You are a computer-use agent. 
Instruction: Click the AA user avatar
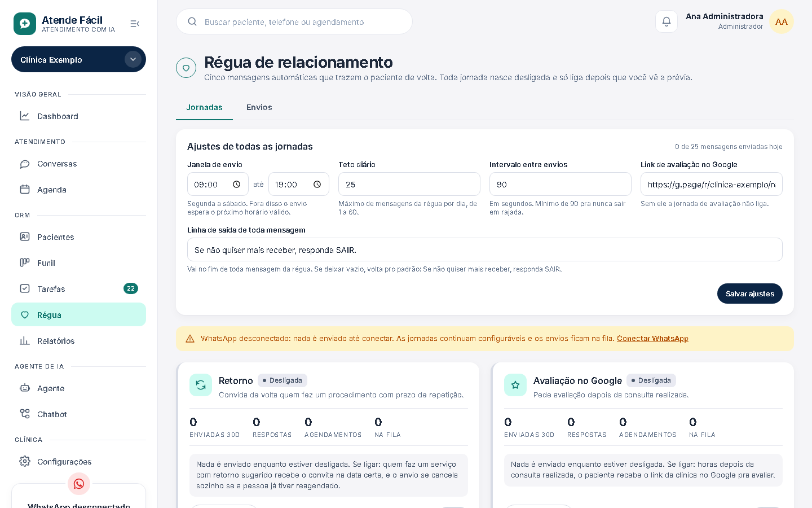click(782, 21)
